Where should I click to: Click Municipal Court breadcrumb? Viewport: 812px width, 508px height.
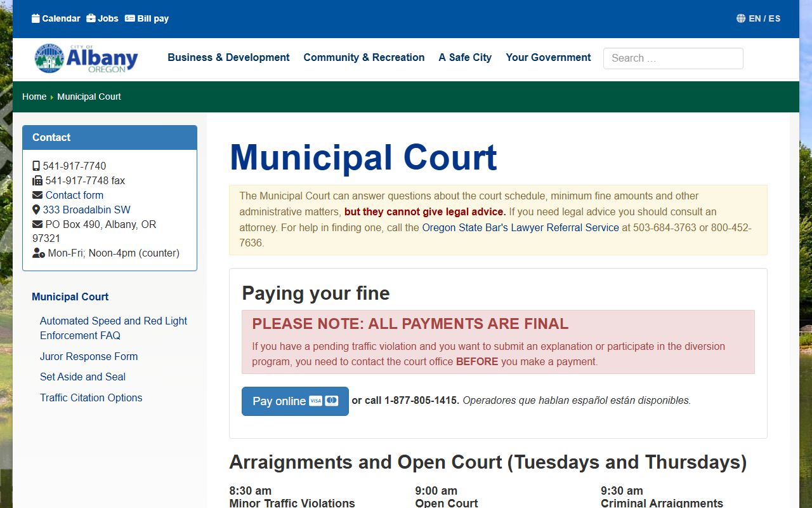pyautogui.click(x=89, y=97)
